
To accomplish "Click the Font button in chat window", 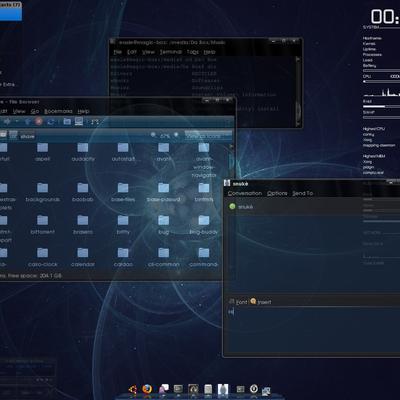I will click(x=239, y=302).
